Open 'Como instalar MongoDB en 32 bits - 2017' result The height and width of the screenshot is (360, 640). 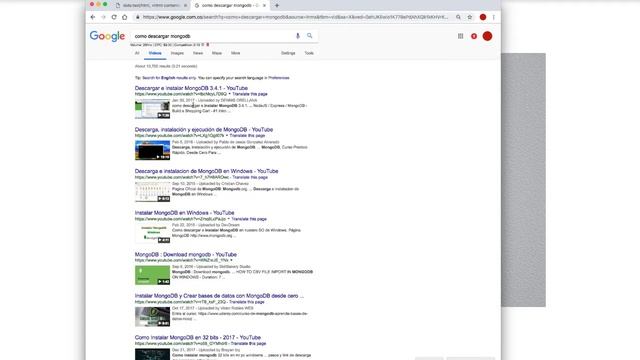coord(198,338)
